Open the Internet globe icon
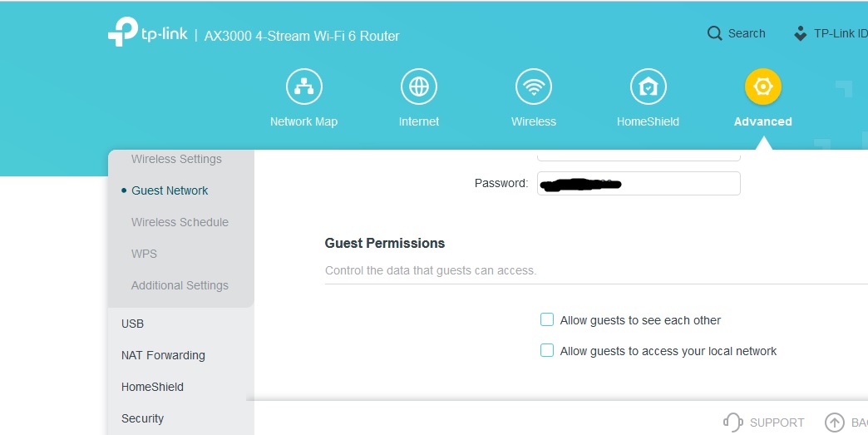Image resolution: width=868 pixels, height=435 pixels. click(x=418, y=87)
